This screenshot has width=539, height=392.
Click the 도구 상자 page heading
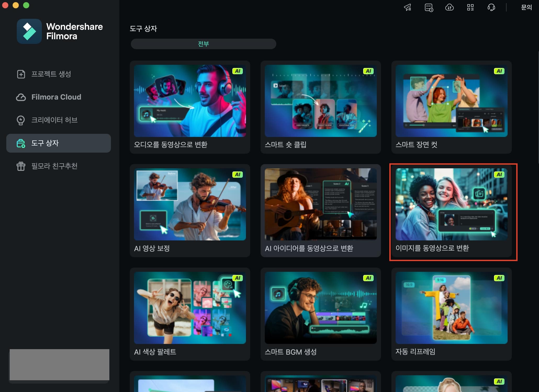(x=143, y=28)
